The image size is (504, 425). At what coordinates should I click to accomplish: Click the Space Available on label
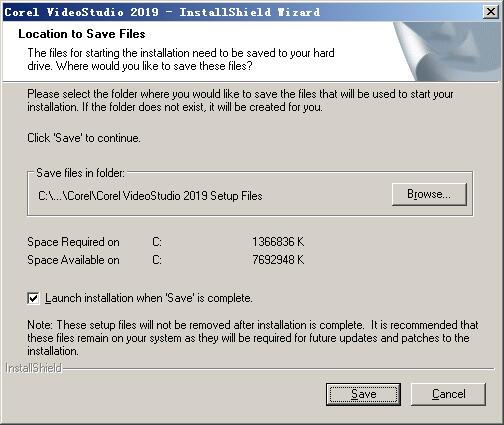coord(73,260)
